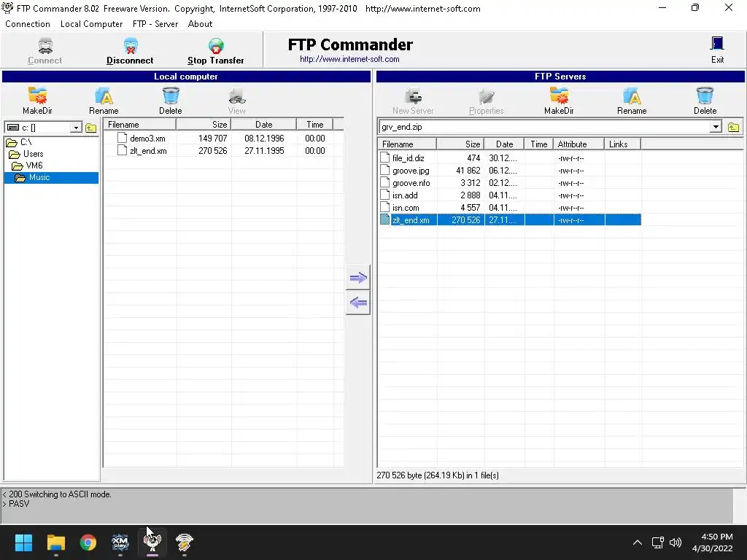This screenshot has height=560, width=747.
Task: Click the clock in the taskbar
Action: [712, 542]
